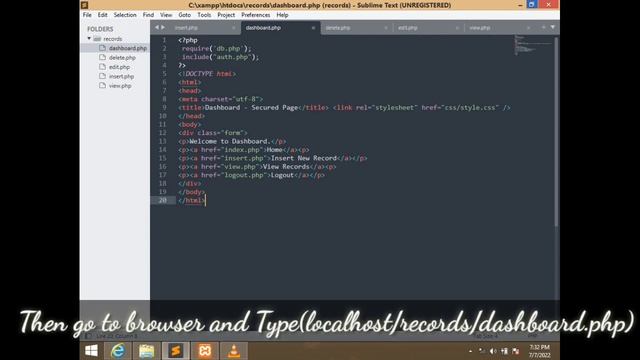640x360 pixels.
Task: Click the file icon beside view.php
Action: 102,85
